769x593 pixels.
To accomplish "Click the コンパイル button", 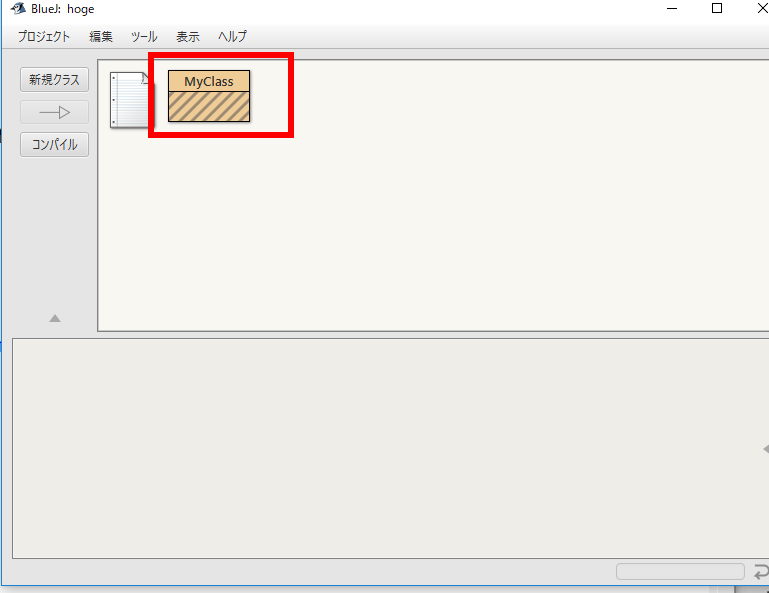I will point(54,145).
